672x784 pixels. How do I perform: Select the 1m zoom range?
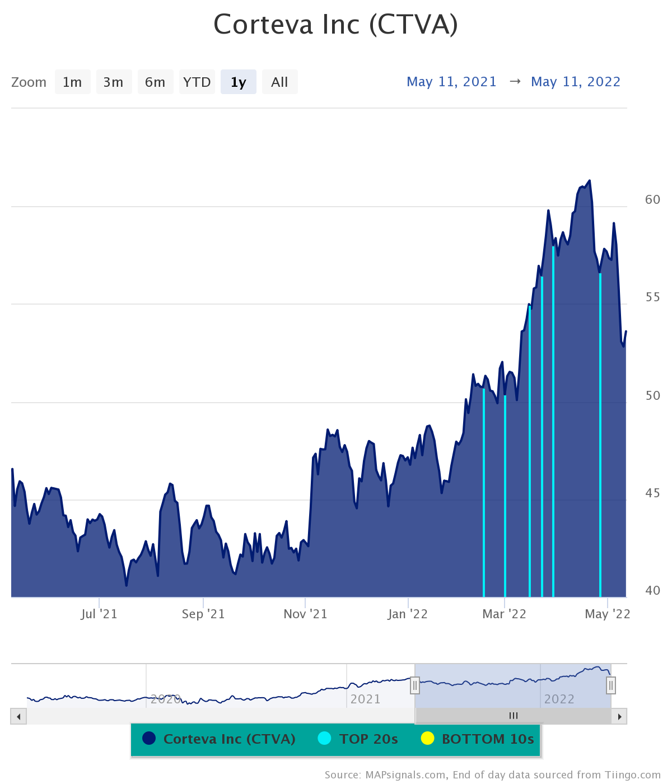pos(72,82)
